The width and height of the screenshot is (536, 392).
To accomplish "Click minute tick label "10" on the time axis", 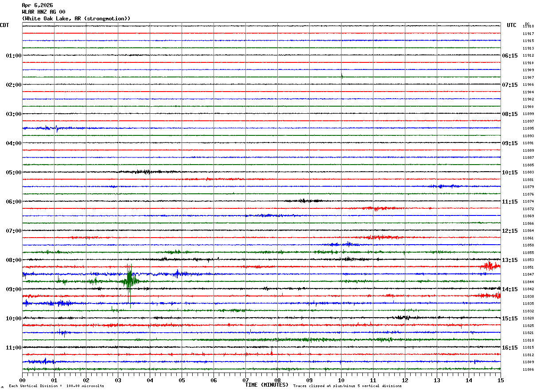I will click(341, 380).
